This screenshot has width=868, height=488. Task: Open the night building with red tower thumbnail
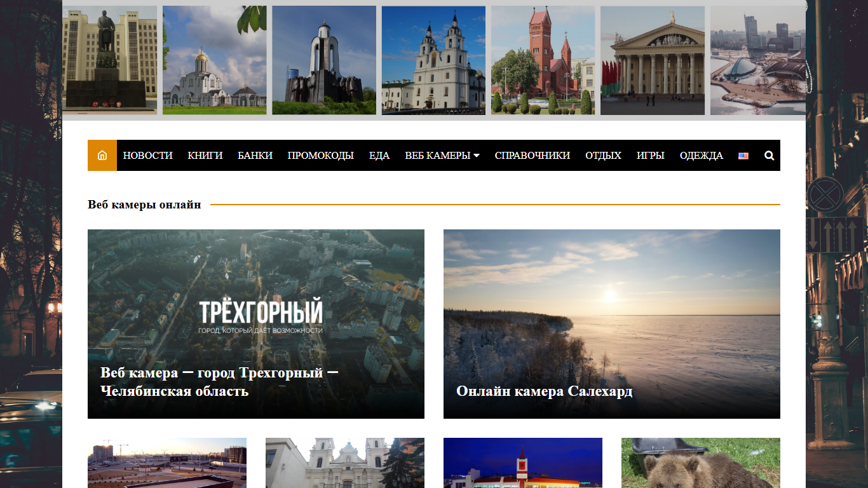point(523,463)
